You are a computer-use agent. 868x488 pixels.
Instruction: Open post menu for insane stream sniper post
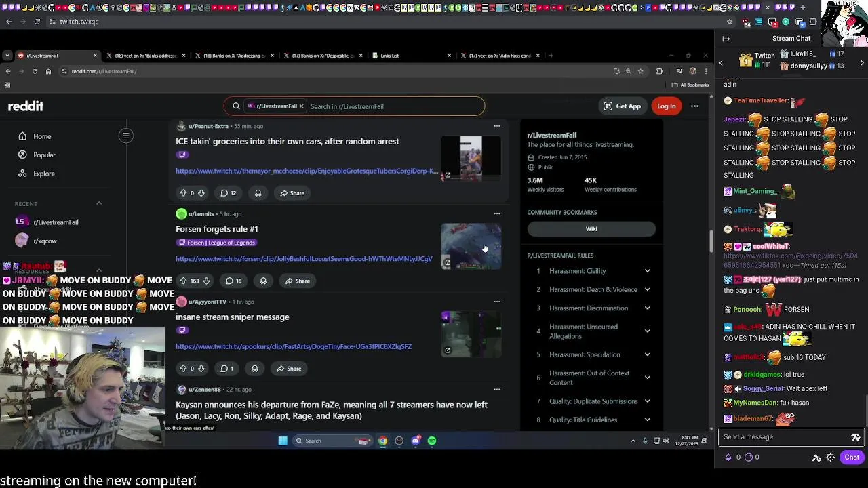coord(497,302)
